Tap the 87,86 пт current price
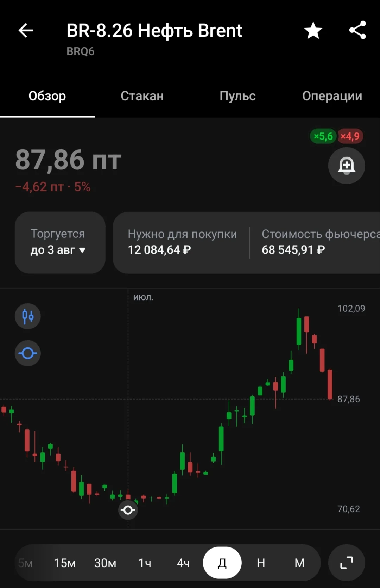The image size is (380, 588). point(69,160)
